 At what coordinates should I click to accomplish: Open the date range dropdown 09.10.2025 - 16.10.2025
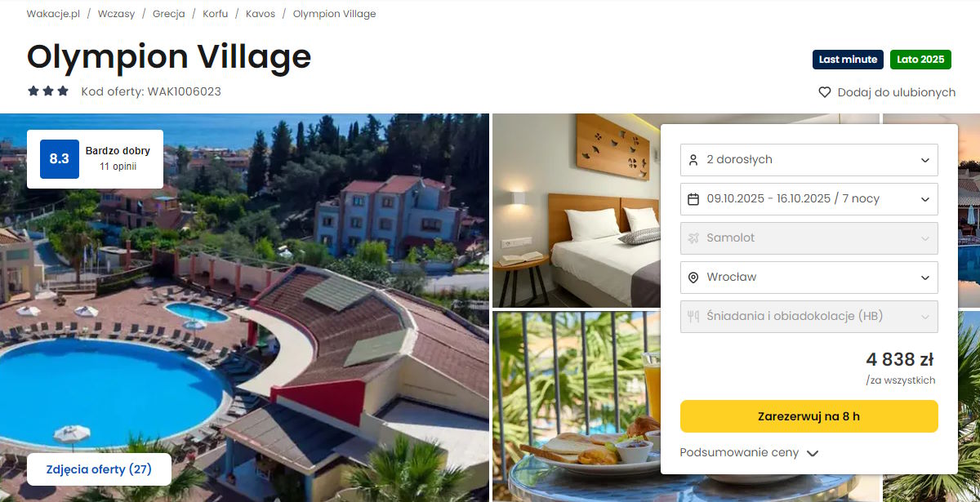[x=809, y=199]
